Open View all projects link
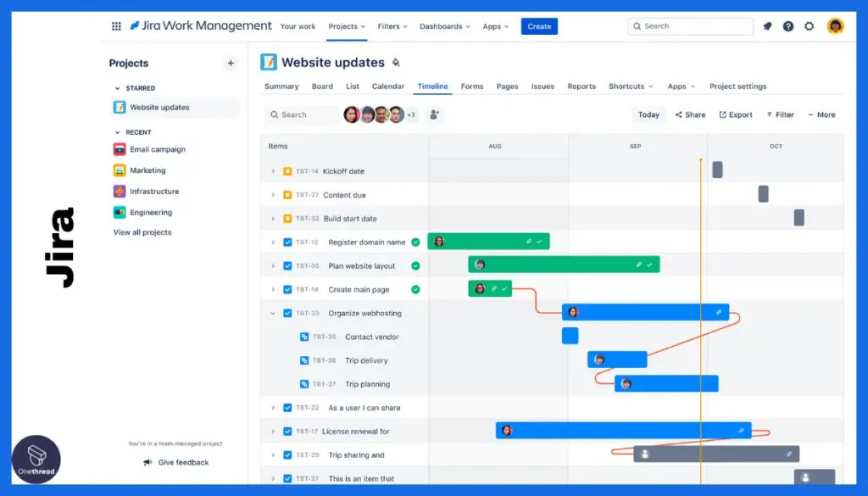 point(142,232)
